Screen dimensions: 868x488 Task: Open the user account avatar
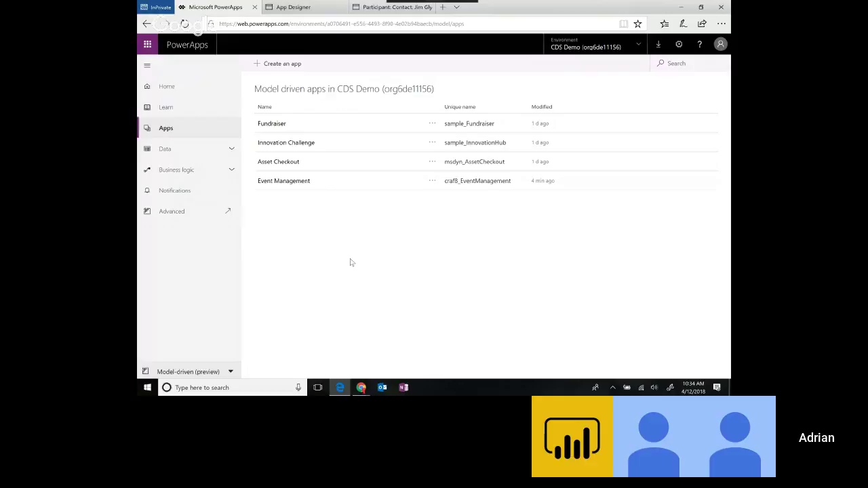pos(720,45)
